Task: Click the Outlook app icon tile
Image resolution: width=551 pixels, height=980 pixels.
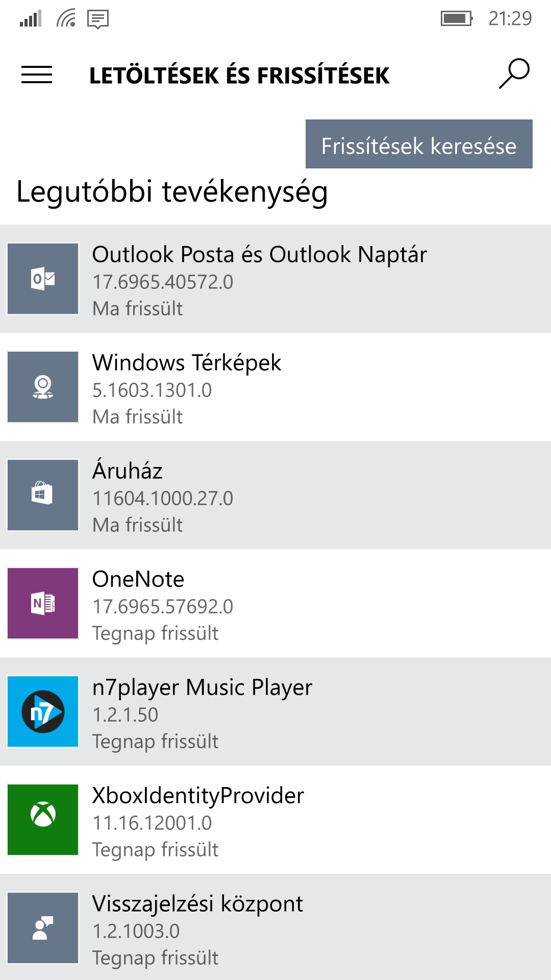Action: (x=43, y=279)
